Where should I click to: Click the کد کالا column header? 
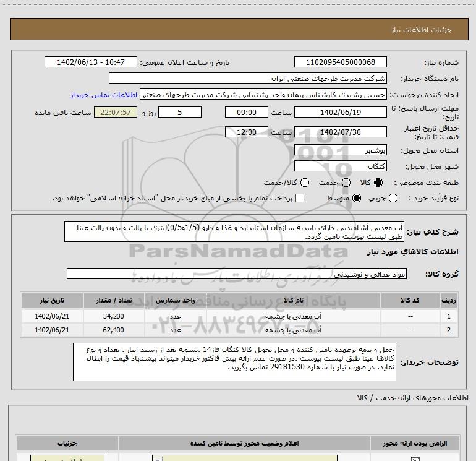(x=410, y=300)
